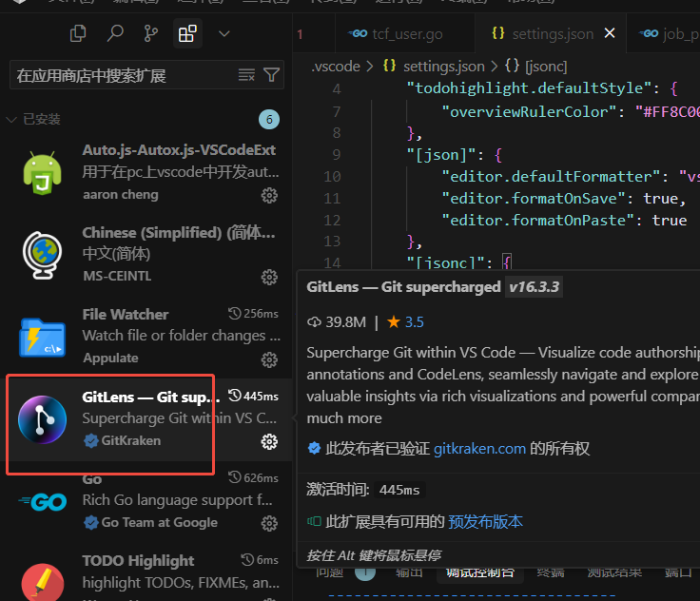Open the extension filter funnel icon
Screen dimensions: 700x601
tap(271, 75)
